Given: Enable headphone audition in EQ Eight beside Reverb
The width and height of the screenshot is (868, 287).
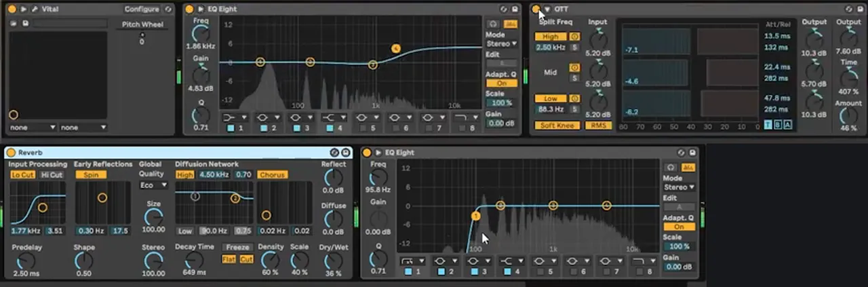Looking at the screenshot, I should click(x=671, y=168).
